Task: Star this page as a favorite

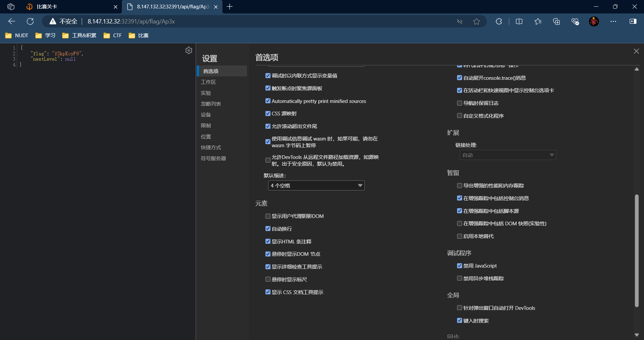Action: click(476, 21)
